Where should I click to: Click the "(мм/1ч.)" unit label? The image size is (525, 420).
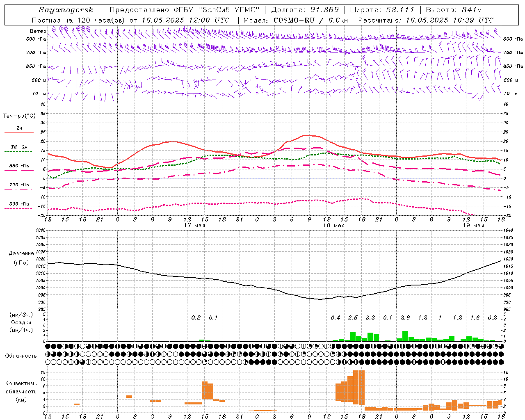[21, 330]
